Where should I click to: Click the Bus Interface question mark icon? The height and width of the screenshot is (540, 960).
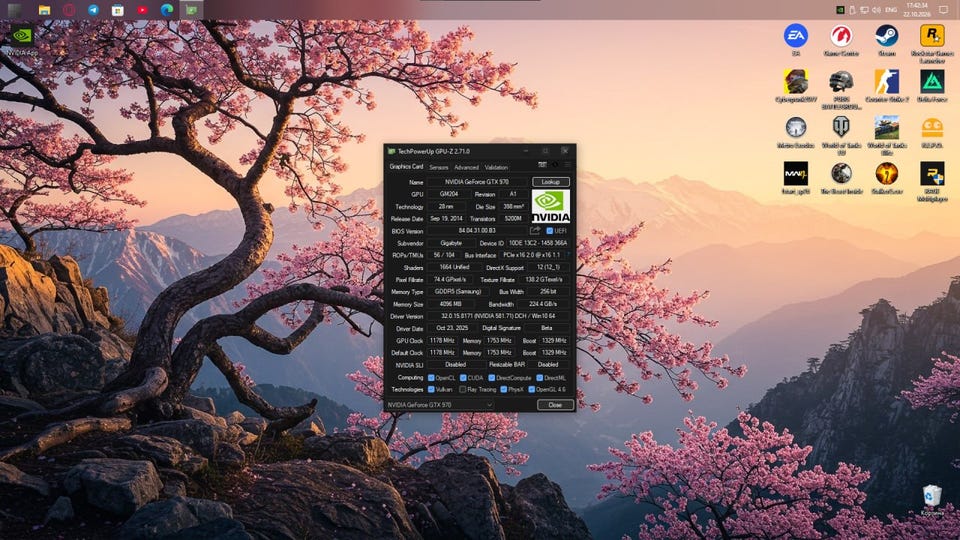(x=567, y=255)
